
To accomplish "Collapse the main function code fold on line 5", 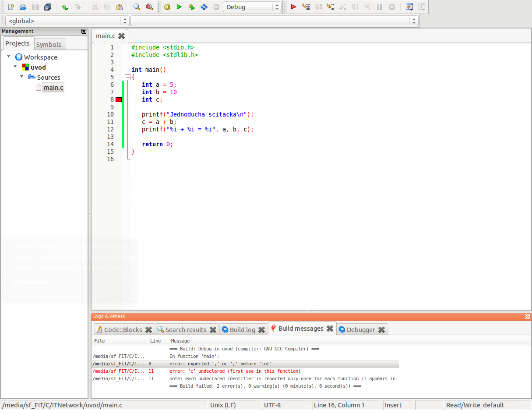I will (x=127, y=77).
